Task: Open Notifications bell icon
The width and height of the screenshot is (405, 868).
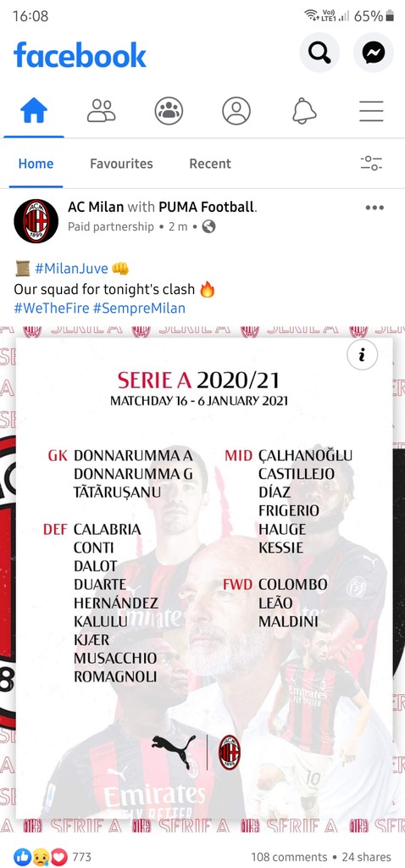Action: pyautogui.click(x=303, y=111)
